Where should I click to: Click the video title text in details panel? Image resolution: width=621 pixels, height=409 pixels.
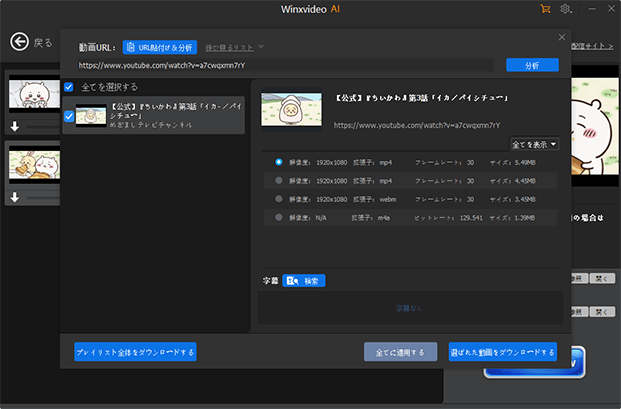(421, 98)
